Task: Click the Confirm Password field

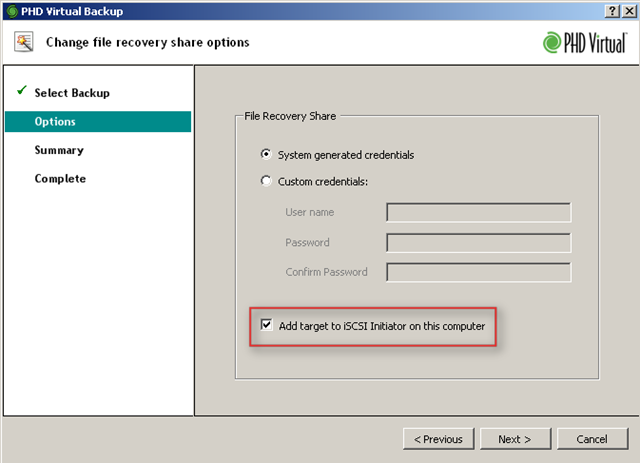Action: (478, 272)
